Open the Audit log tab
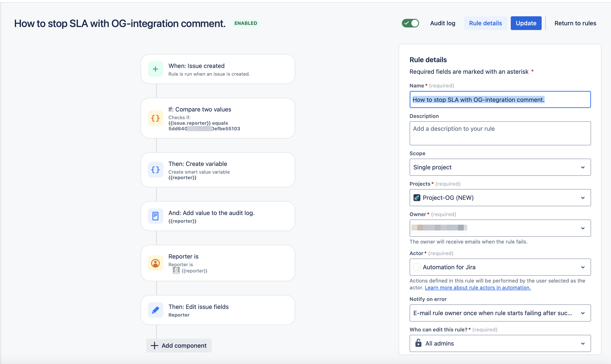Screen dimensions: 611x364 click(x=442, y=23)
